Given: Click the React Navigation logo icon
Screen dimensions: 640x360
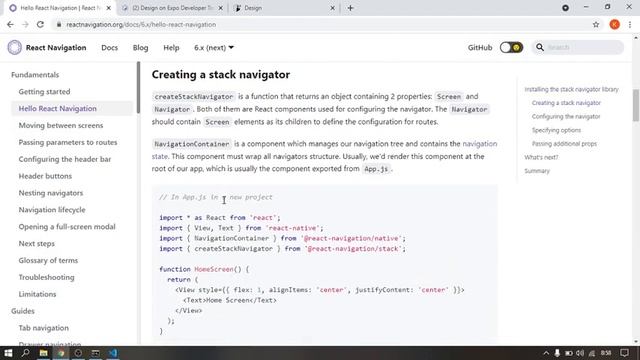Looking at the screenshot, I should point(15,48).
